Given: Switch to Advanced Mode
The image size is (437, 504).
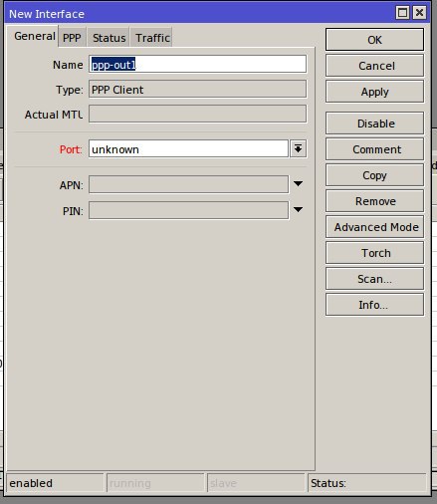Looking at the screenshot, I should click(x=374, y=227).
